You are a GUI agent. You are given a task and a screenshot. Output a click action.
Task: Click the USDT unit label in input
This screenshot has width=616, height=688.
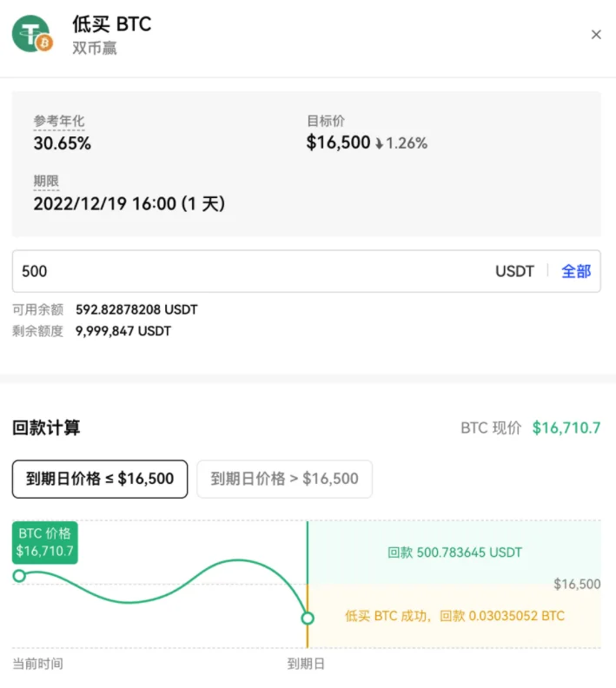pyautogui.click(x=514, y=271)
